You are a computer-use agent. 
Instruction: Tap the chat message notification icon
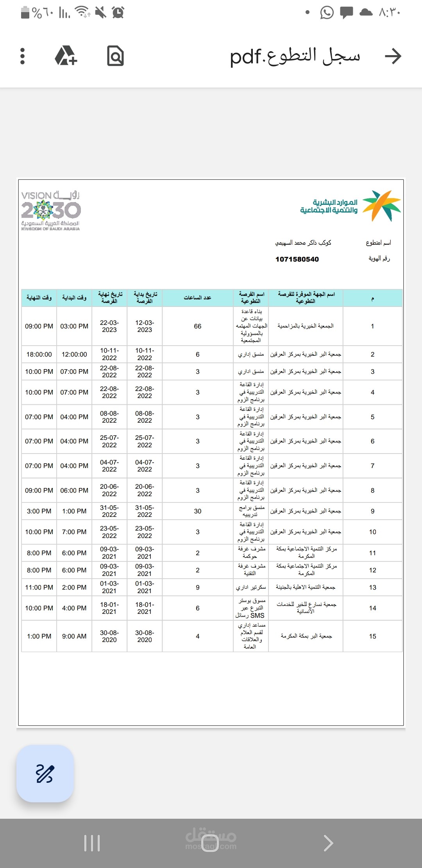[x=346, y=13]
